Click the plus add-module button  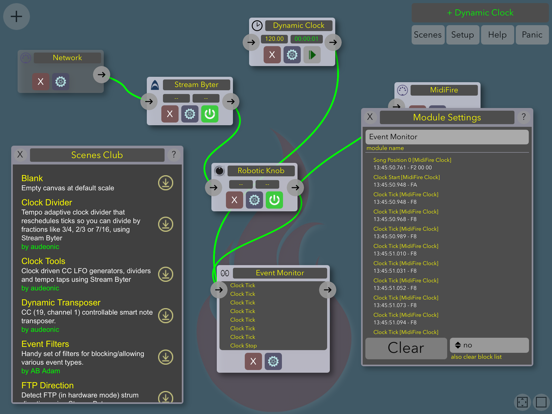16,17
